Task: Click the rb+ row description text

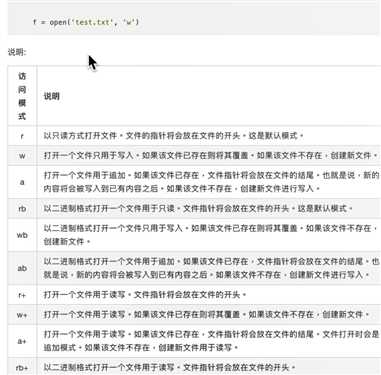Action: point(170,368)
